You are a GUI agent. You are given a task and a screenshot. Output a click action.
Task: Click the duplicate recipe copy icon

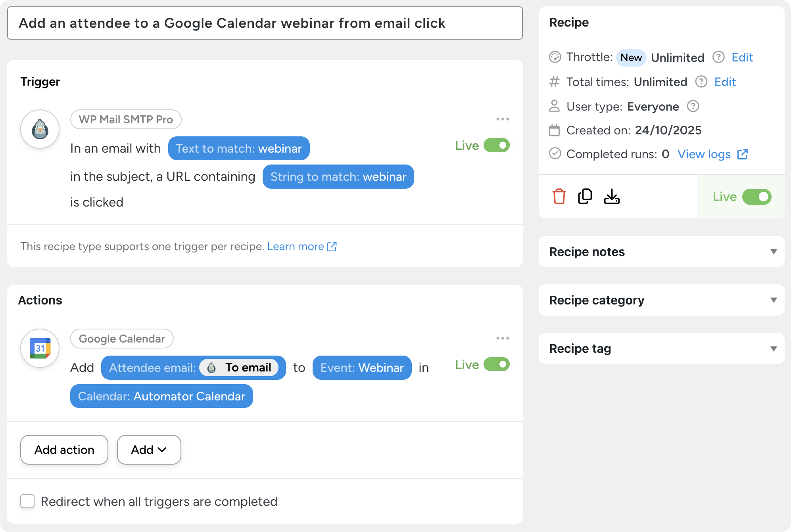[x=585, y=197]
